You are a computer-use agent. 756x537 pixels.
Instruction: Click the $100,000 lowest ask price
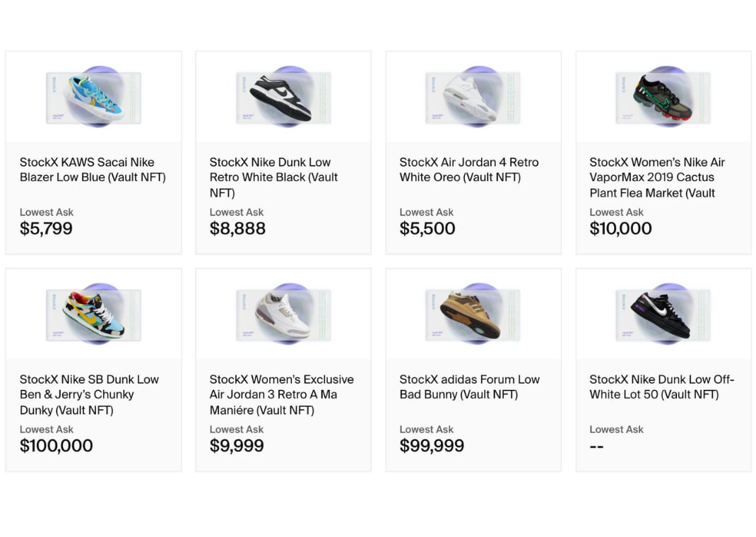(x=57, y=445)
